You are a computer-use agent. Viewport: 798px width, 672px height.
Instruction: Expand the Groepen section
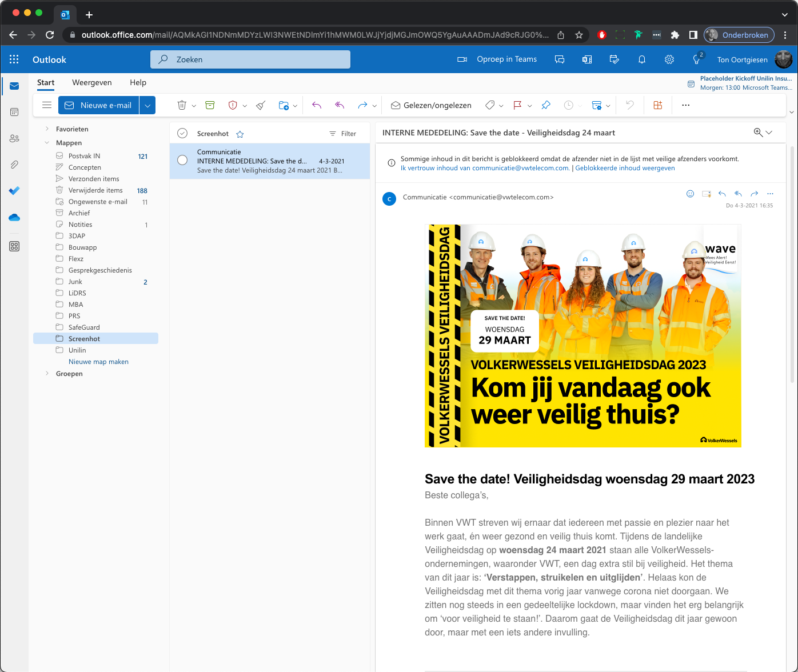(47, 374)
